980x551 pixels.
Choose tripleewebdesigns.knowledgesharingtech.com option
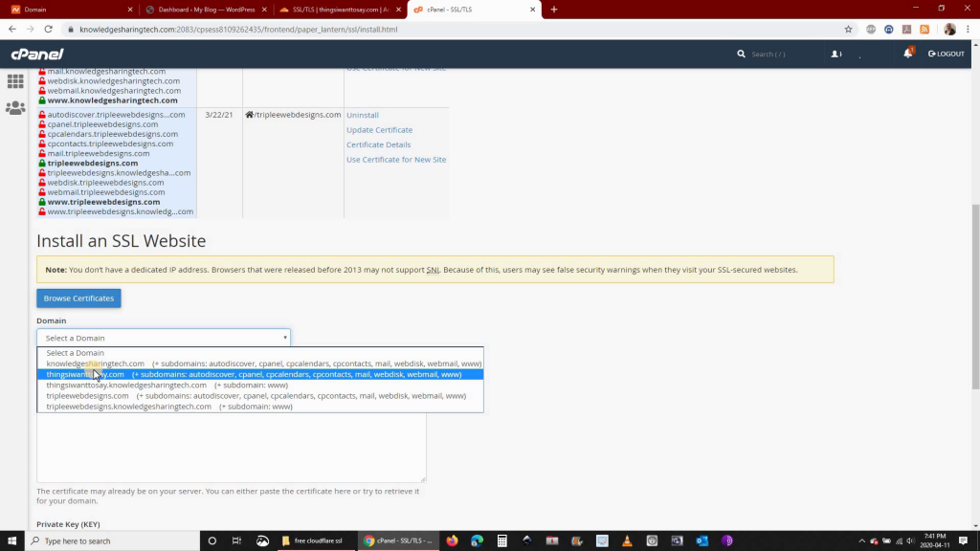pyautogui.click(x=260, y=406)
